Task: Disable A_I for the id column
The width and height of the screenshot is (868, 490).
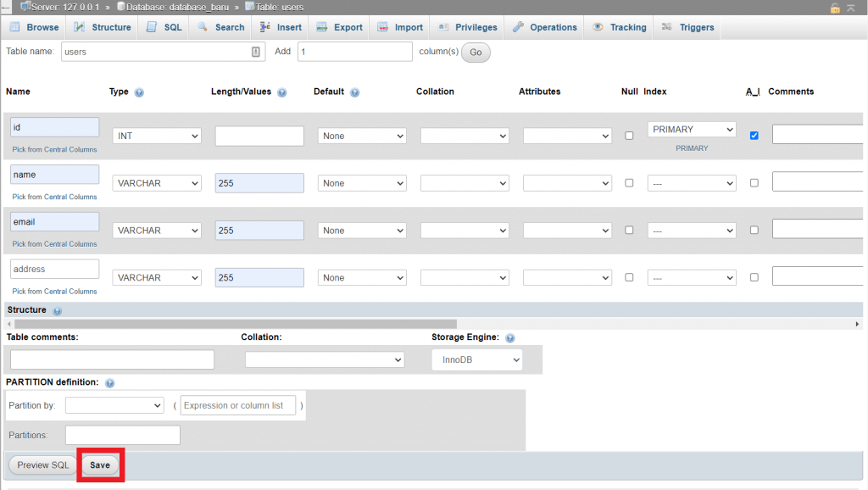Action: point(754,135)
